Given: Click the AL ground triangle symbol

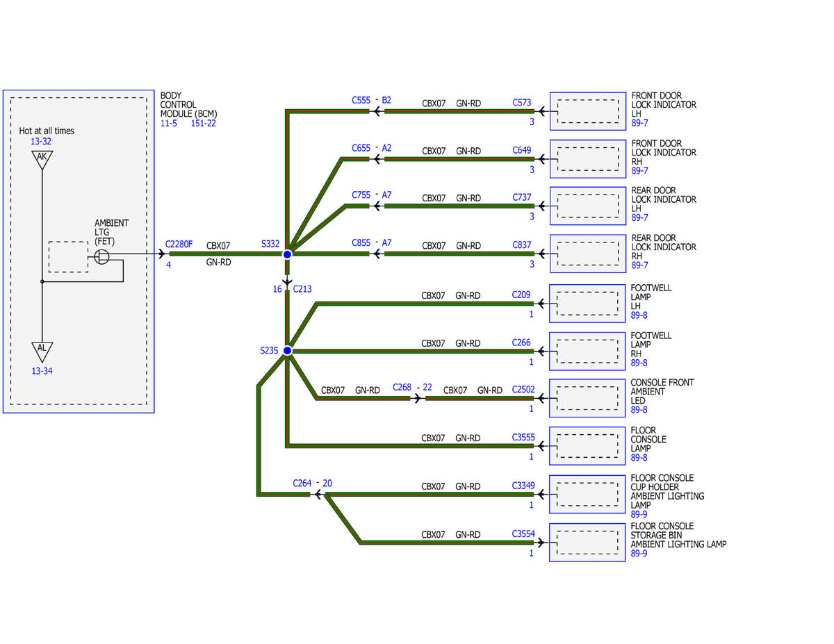Looking at the screenshot, I should point(42,352).
